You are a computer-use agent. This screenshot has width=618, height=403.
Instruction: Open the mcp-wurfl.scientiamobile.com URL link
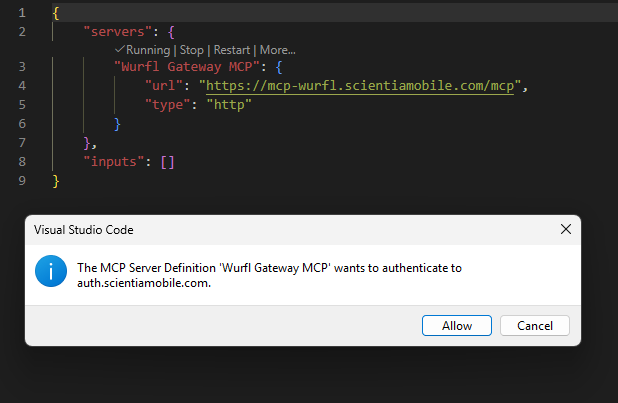coord(360,86)
